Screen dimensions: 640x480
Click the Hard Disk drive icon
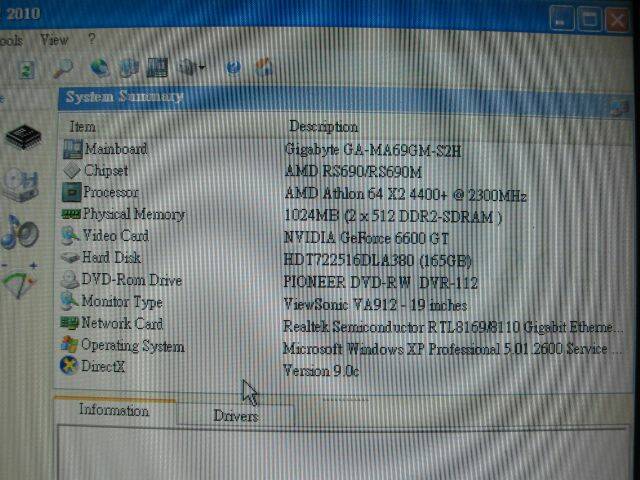[x=70, y=258]
